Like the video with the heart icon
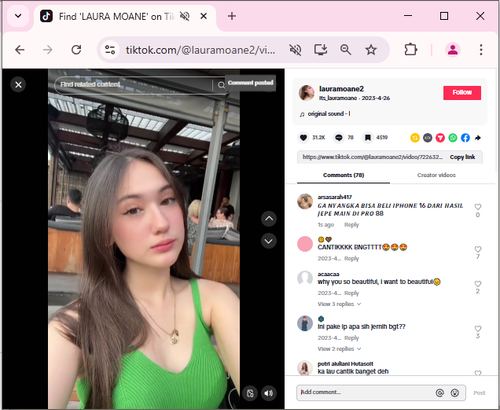This screenshot has height=410, width=500. coord(303,137)
